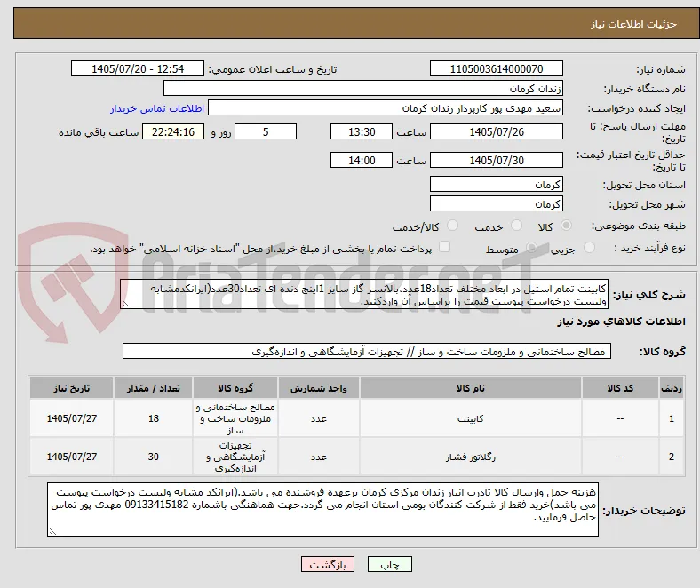Click the price validity date 1405/07/30
Image resolution: width=700 pixels, height=588 pixels.
coord(496,160)
